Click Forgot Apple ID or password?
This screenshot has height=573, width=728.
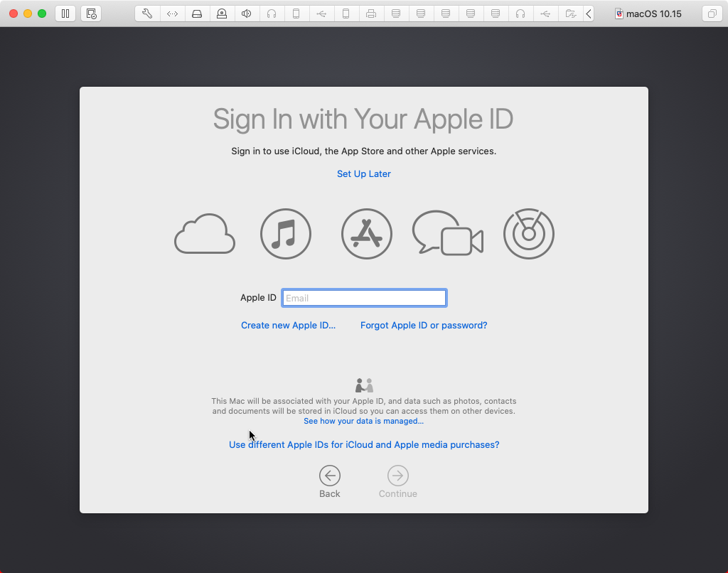click(424, 325)
